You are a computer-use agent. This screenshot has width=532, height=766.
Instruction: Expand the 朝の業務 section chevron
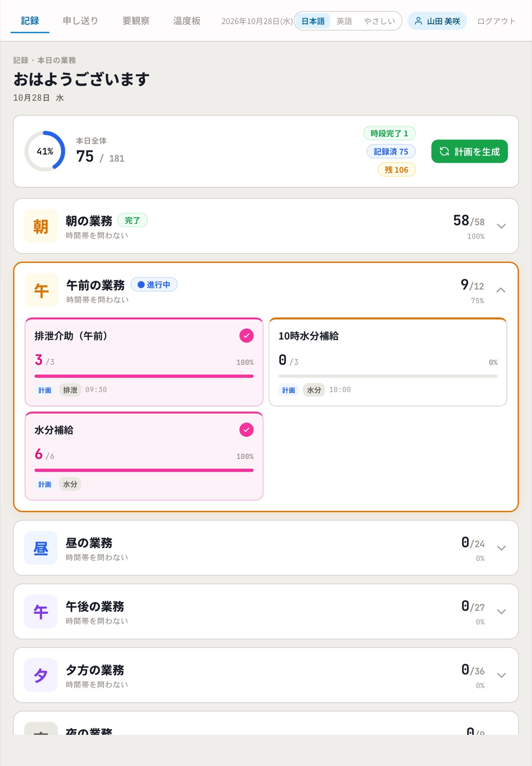[501, 226]
